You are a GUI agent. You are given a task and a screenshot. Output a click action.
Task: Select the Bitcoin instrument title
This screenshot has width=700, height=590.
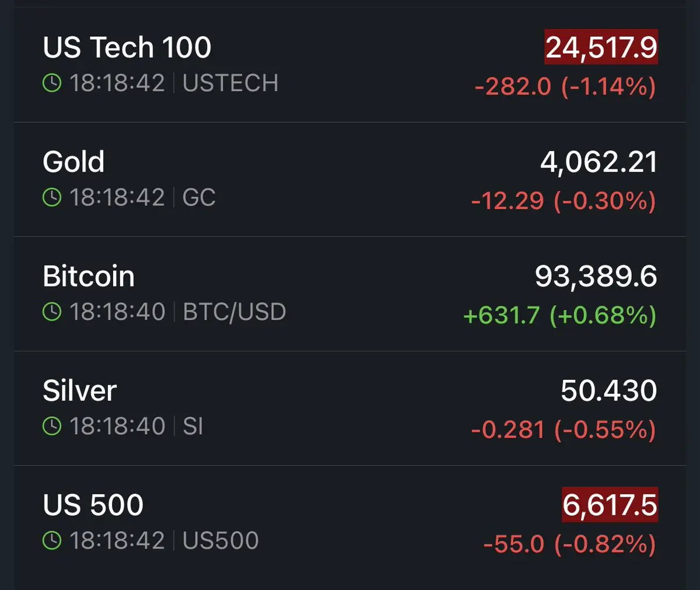coord(89,276)
